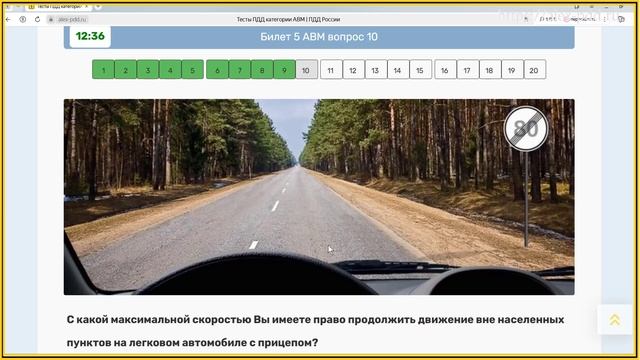Click the 12:36 countdown timer
The height and width of the screenshot is (360, 640).
pyautogui.click(x=90, y=36)
